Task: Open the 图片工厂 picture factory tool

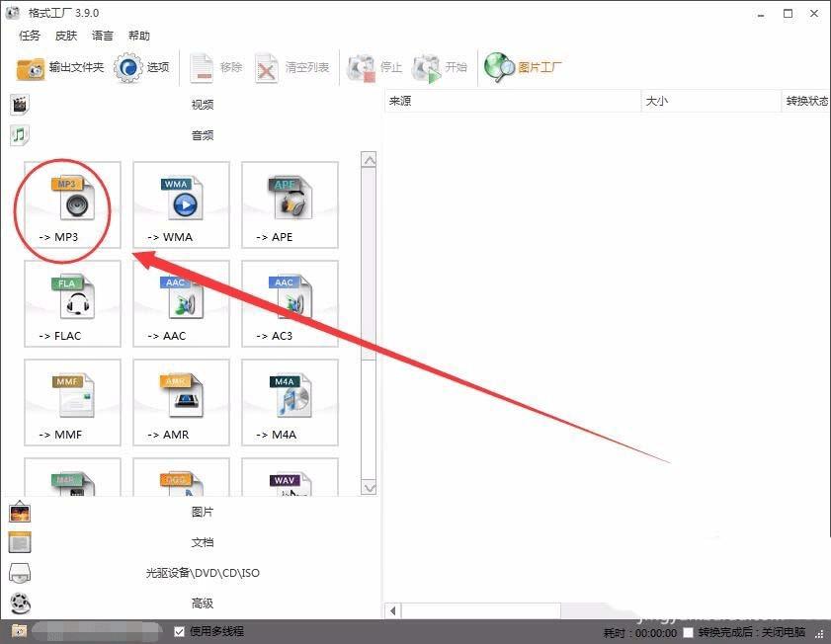Action: point(523,68)
